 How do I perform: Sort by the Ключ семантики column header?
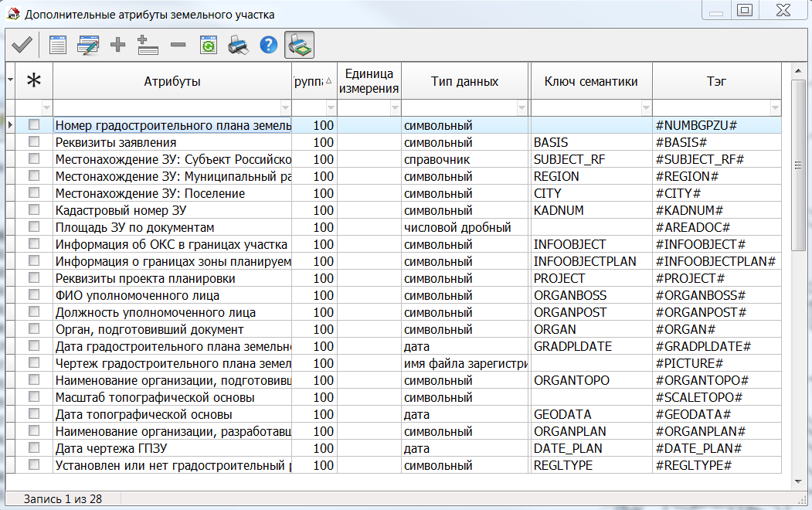(591, 81)
